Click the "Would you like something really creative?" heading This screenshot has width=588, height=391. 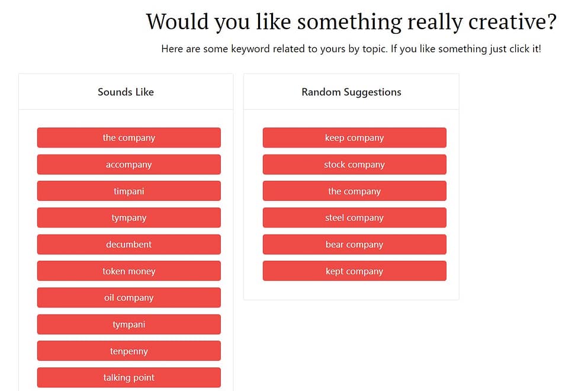click(x=351, y=22)
